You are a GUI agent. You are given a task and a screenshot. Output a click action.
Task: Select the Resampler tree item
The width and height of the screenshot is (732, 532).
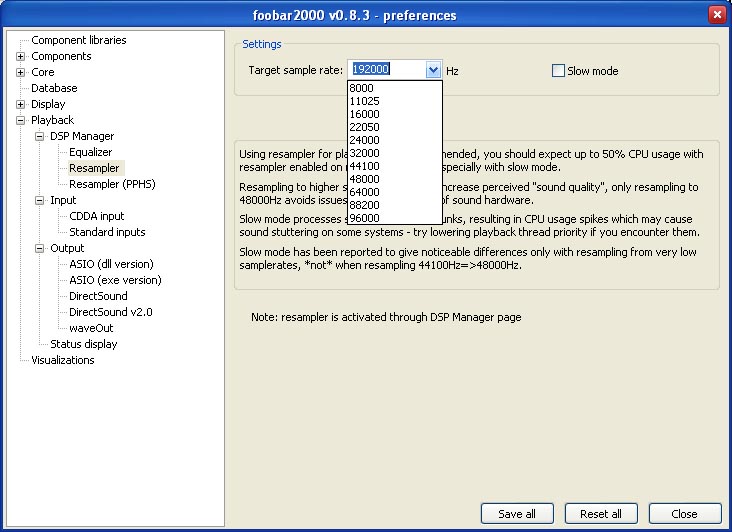[94, 168]
